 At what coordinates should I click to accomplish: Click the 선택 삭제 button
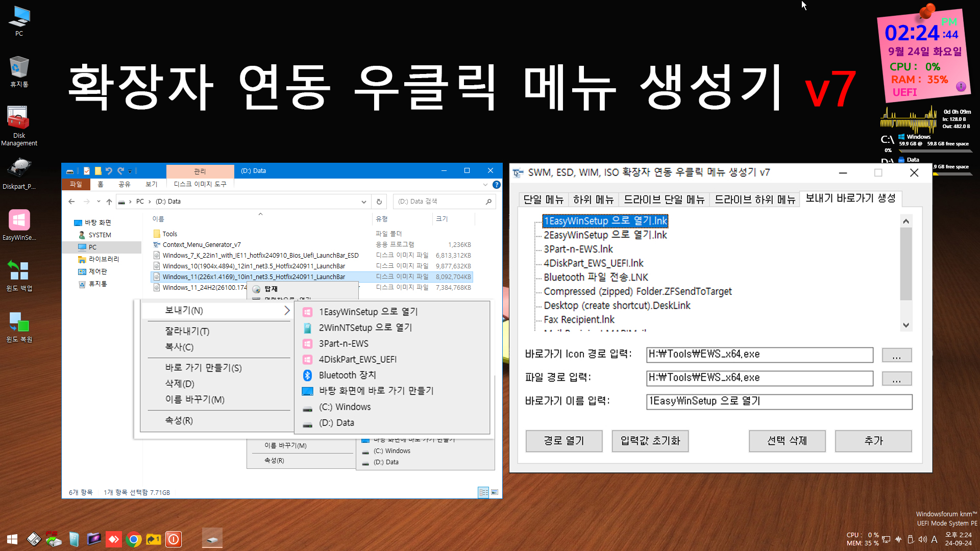787,441
